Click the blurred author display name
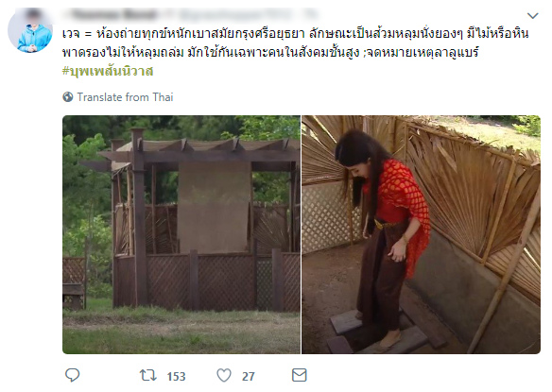 (113, 15)
